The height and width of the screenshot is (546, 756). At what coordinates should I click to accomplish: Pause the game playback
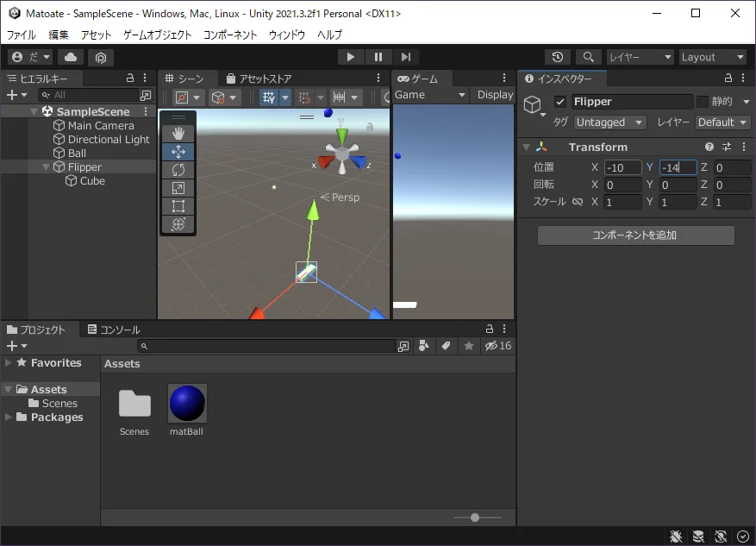click(x=378, y=57)
